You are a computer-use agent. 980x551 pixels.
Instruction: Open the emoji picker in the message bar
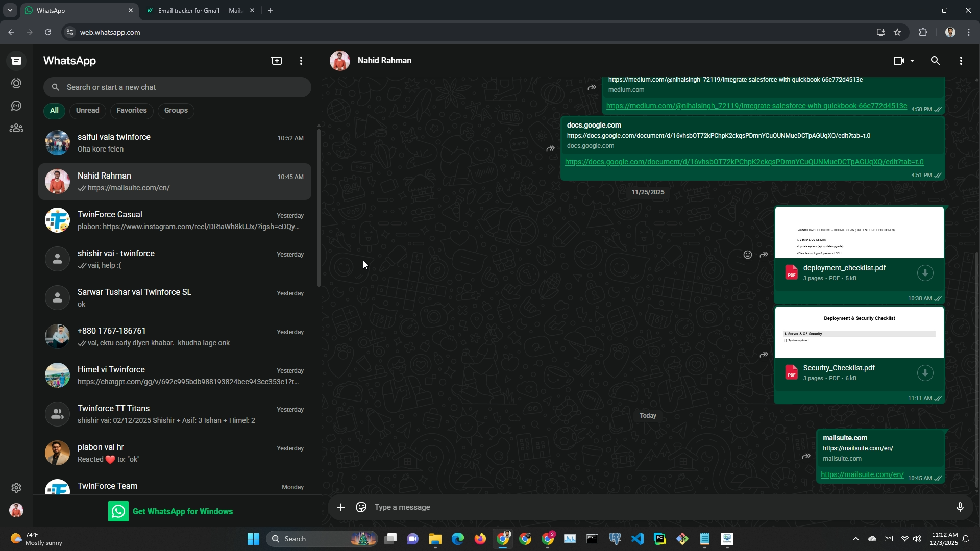pyautogui.click(x=361, y=507)
